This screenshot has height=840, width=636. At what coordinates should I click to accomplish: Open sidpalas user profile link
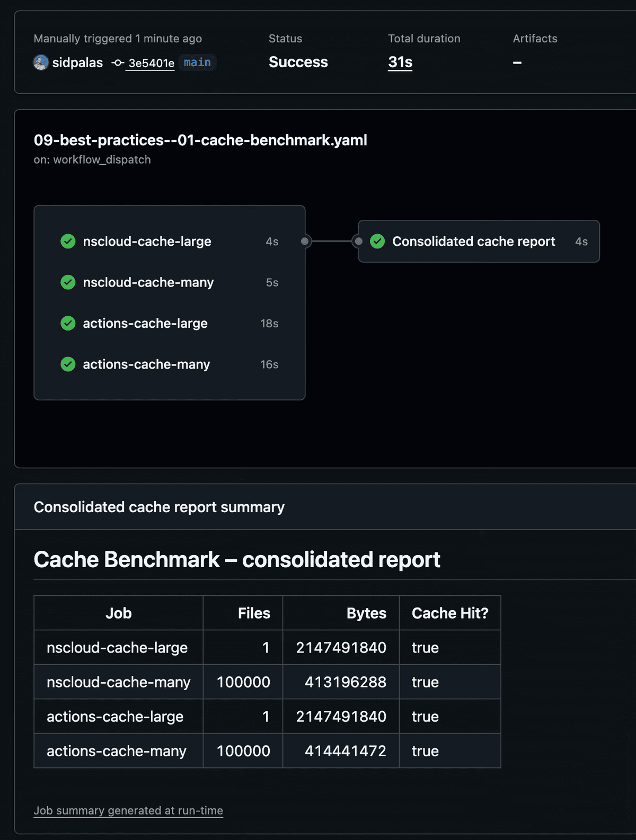77,62
